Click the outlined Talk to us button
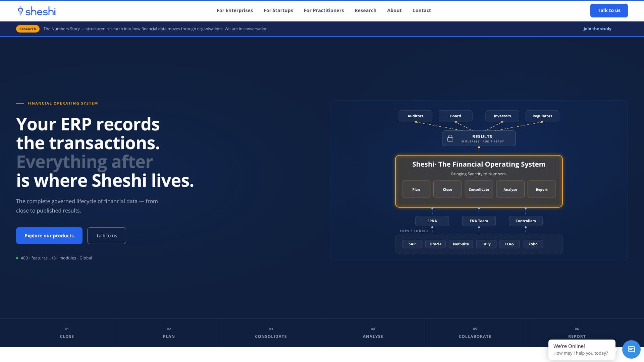Image resolution: width=644 pixels, height=362 pixels. click(x=107, y=236)
